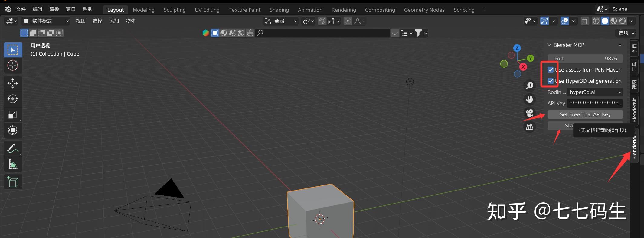This screenshot has width=644, height=238.
Task: Collapse the Blender MCP panel
Action: point(549,45)
